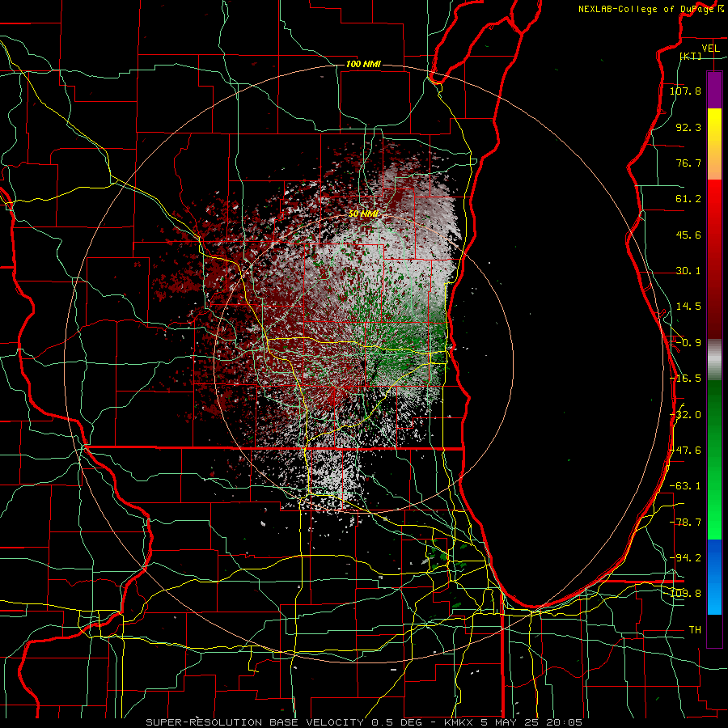The image size is (728, 728).
Task: Pick the yellow-orange segment of the color bar
Action: coord(714,144)
